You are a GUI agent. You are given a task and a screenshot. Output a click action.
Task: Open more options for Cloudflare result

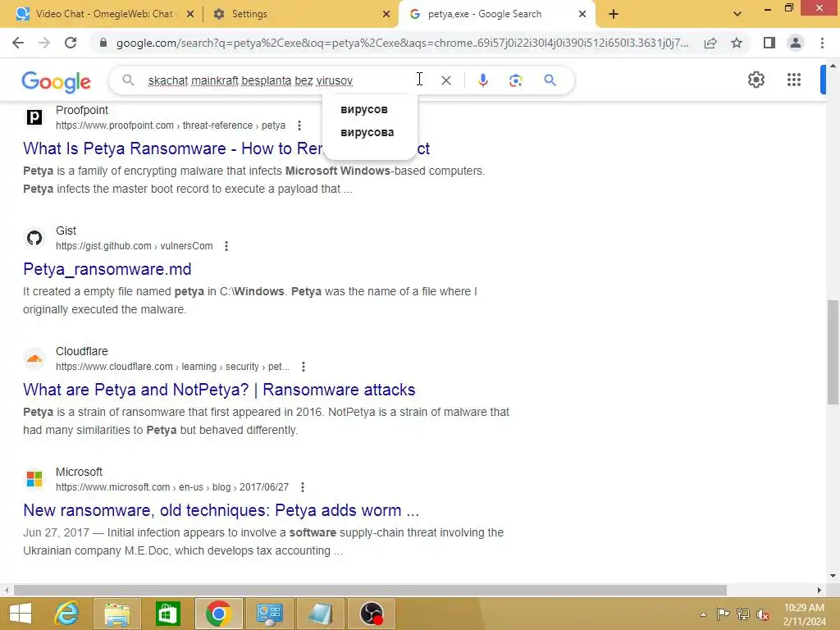[304, 367]
